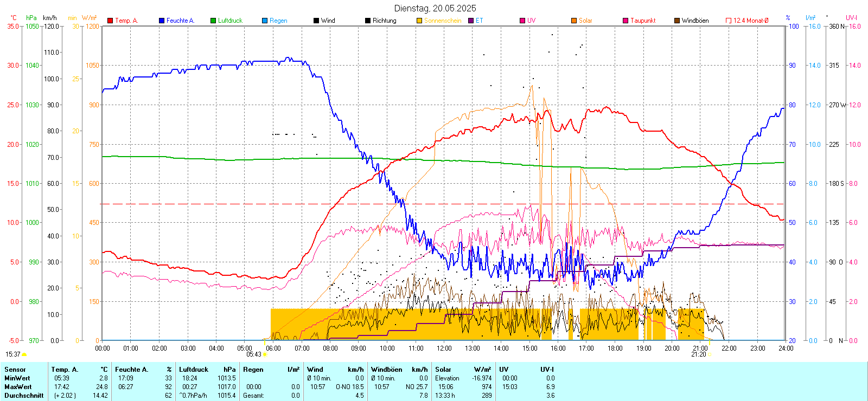Screen dimensions: 868x401
Task: Click the orange Solar legend square
Action: 574,21
